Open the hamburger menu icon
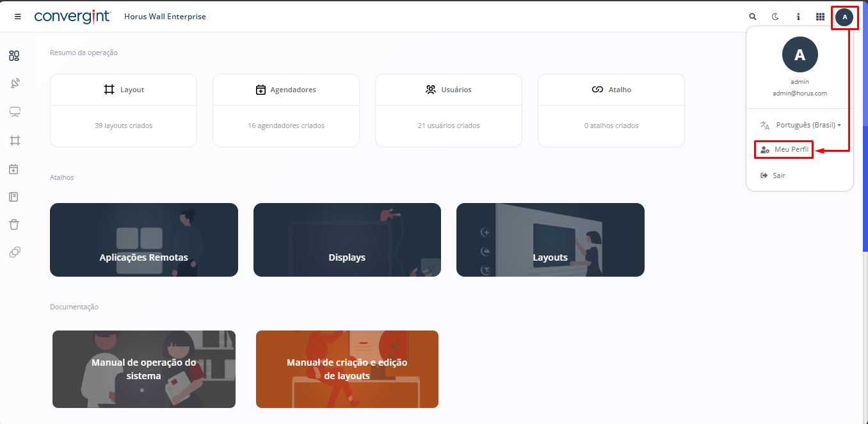The height and width of the screenshot is (424, 868). click(x=18, y=17)
